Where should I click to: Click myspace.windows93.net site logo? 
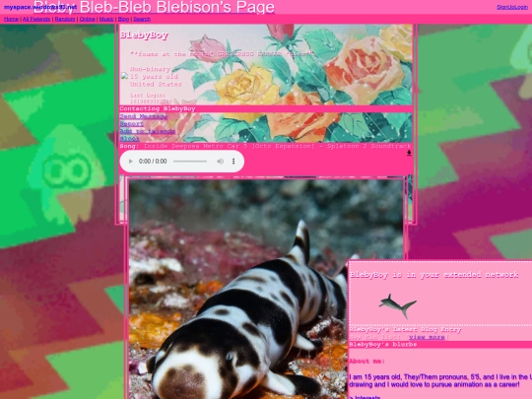tap(40, 7)
